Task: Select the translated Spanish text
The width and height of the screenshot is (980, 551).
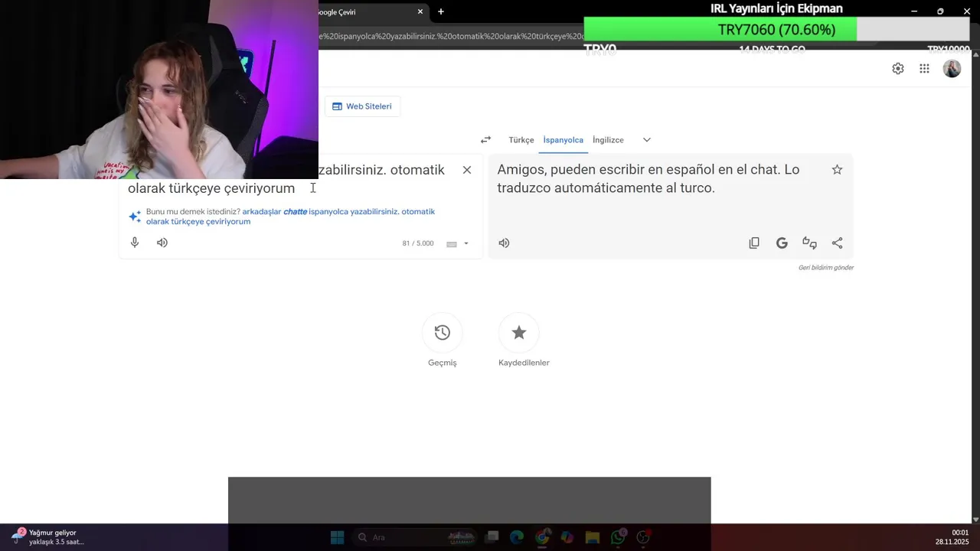Action: pos(648,179)
